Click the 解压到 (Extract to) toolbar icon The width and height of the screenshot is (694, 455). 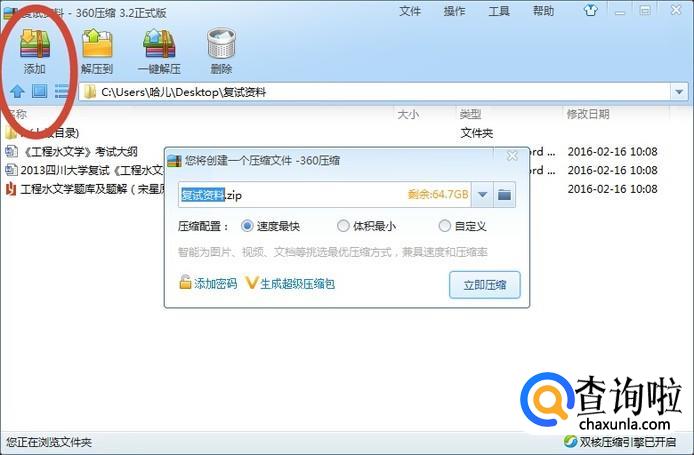[97, 43]
